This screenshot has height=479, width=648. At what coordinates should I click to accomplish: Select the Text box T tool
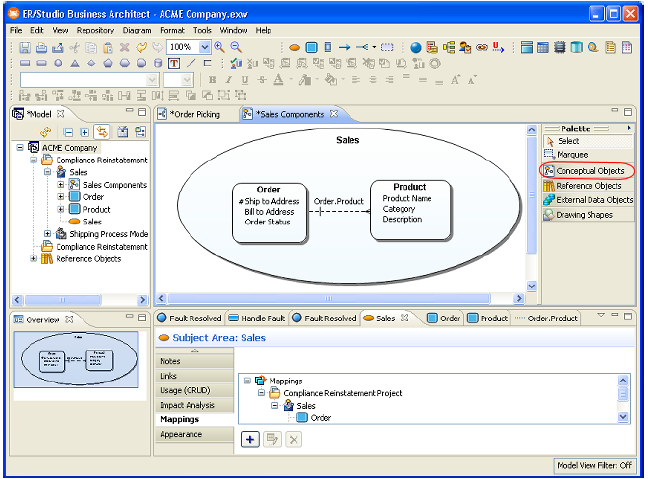[174, 63]
